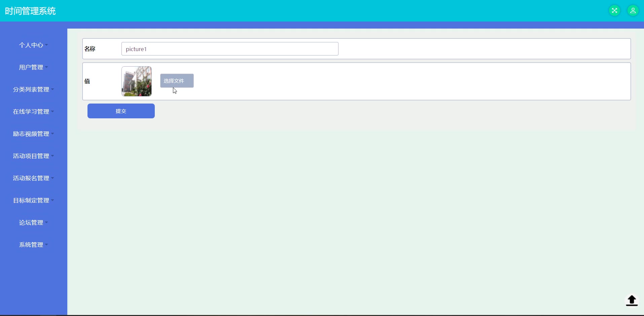Expand the 用户管理 menu
The height and width of the screenshot is (316, 644).
click(34, 67)
